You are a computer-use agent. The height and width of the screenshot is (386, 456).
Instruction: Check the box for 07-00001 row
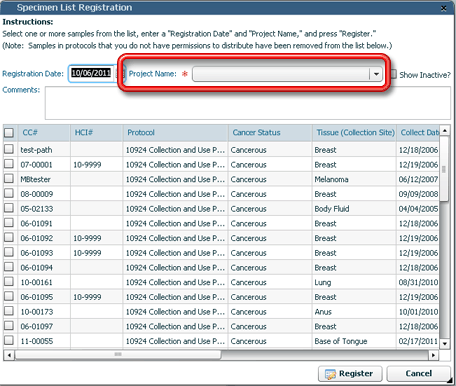coord(9,164)
